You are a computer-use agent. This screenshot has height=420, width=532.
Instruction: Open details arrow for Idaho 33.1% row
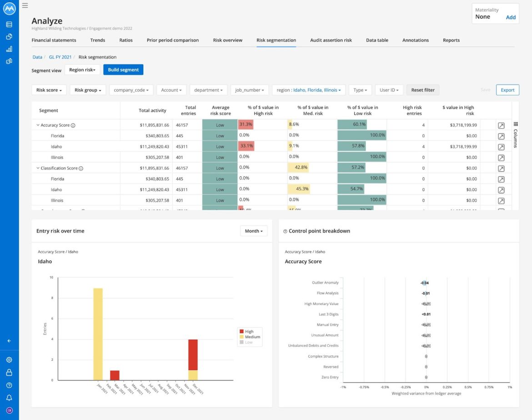(x=501, y=147)
